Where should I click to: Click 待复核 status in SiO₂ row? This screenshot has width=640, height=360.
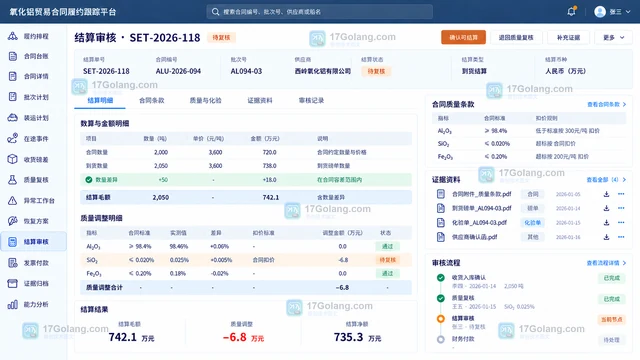(387, 260)
